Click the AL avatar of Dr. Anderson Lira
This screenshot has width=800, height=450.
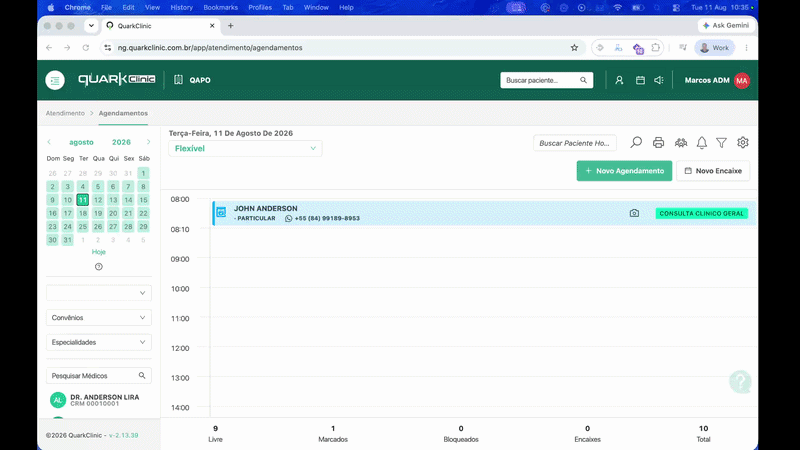58,399
